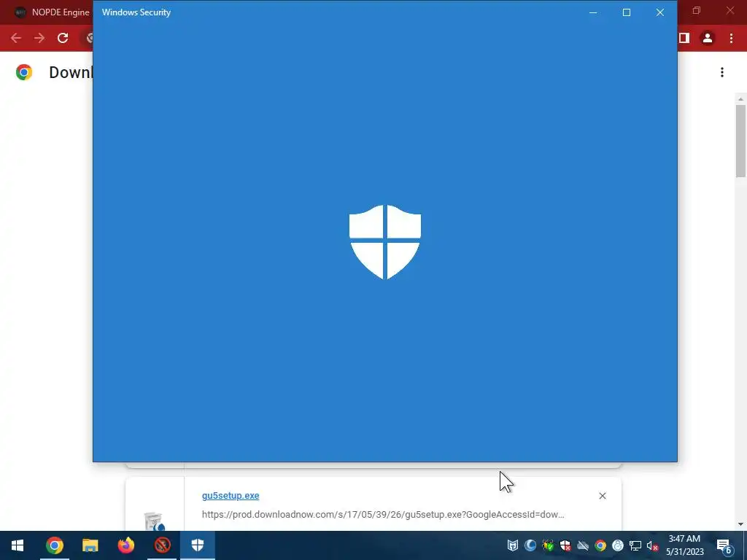Reload the Chrome page
747x560 pixels.
(x=63, y=38)
